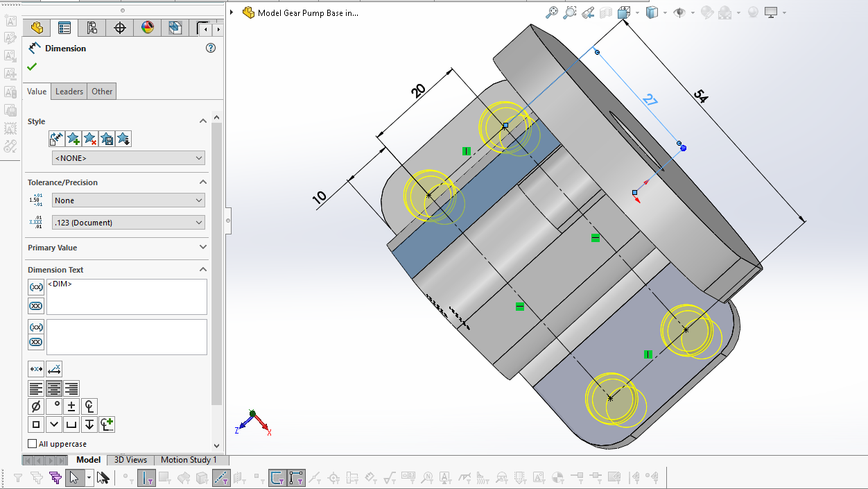Tick the All uppercase checkbox
Screen dimensions: 868x489
click(33, 444)
